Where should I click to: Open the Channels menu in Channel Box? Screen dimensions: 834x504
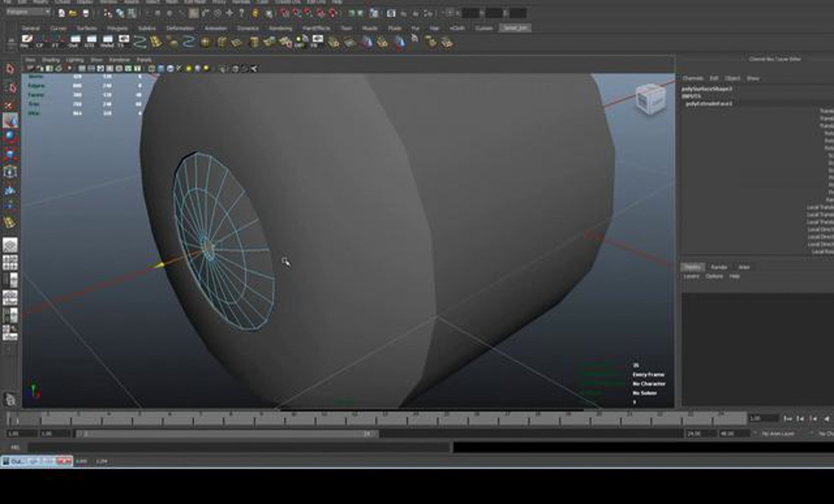pyautogui.click(x=693, y=79)
